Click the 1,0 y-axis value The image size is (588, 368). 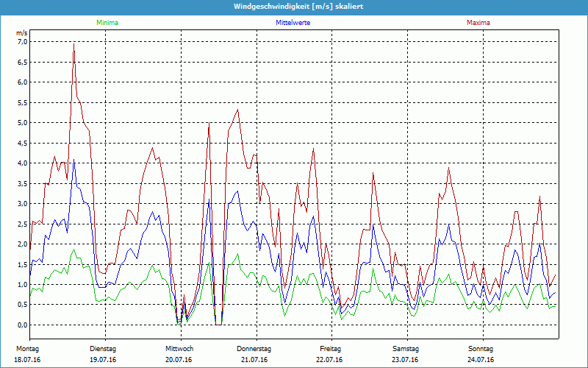23,285
